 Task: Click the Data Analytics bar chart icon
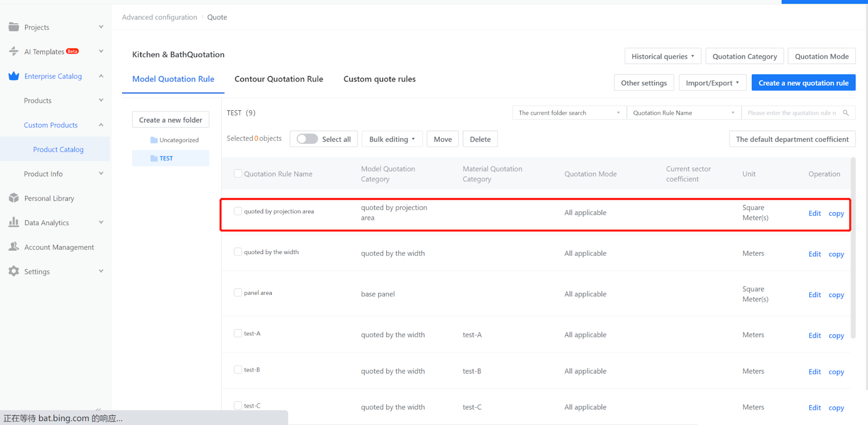point(14,223)
